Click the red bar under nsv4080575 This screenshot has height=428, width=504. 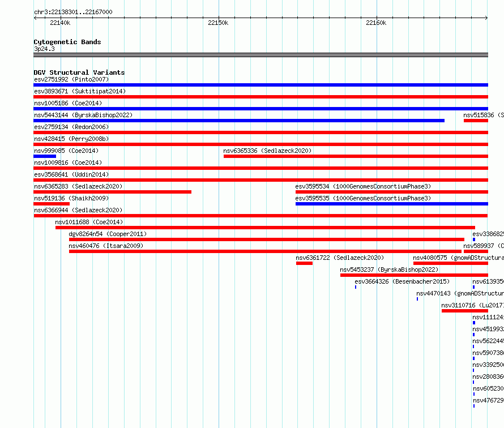pos(451,263)
